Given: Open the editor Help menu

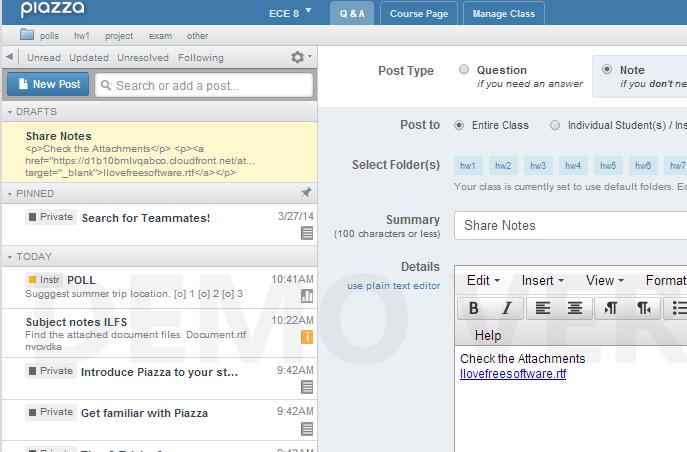Looking at the screenshot, I should [488, 335].
